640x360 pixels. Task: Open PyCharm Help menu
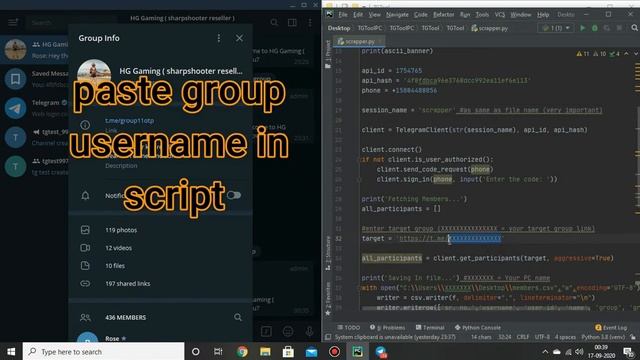coord(543,15)
